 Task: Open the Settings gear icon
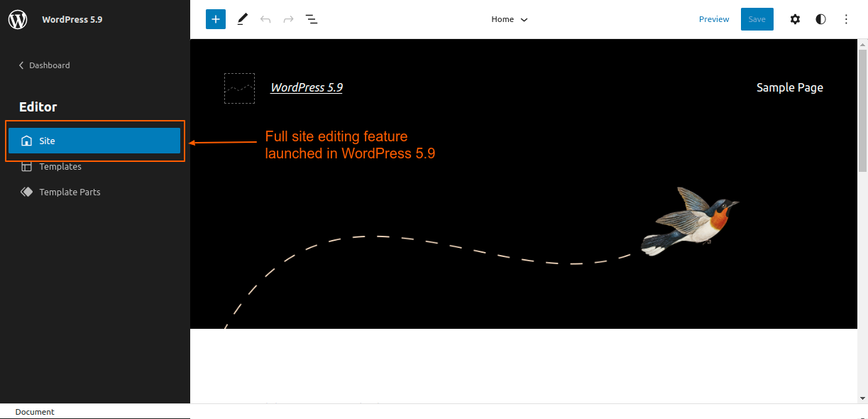click(x=795, y=19)
